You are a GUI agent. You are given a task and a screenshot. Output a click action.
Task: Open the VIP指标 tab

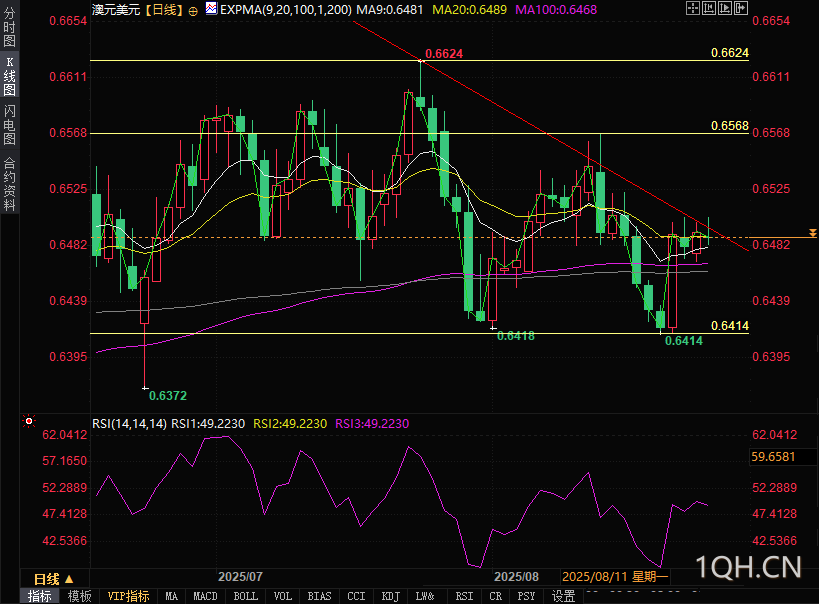pos(128,596)
